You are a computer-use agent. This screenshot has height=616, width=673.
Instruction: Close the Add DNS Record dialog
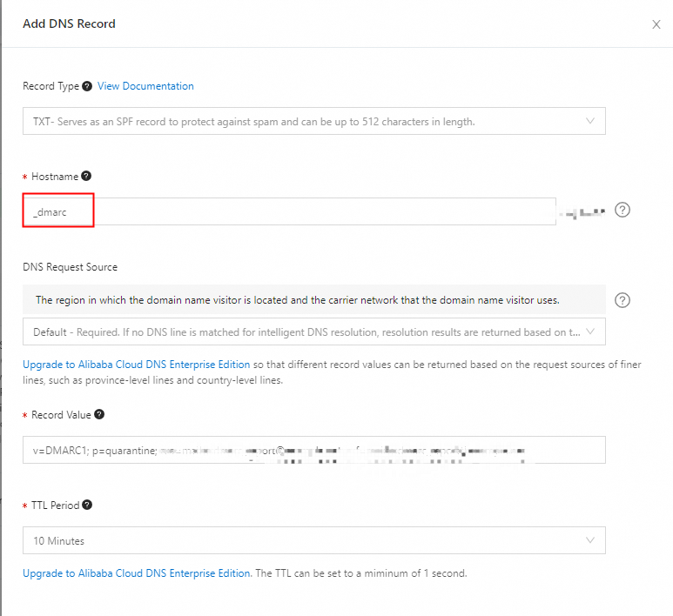(x=656, y=24)
